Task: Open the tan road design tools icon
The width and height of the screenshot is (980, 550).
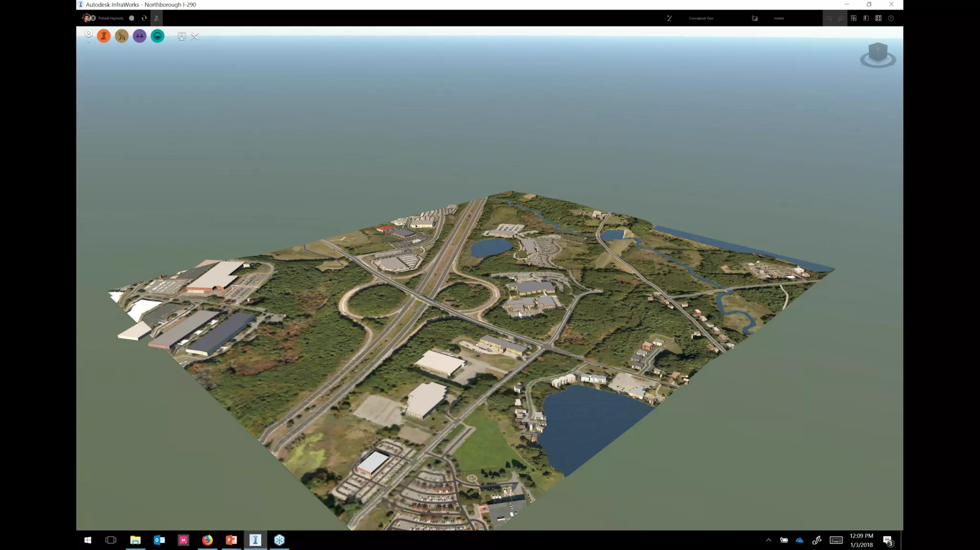Action: click(x=122, y=36)
